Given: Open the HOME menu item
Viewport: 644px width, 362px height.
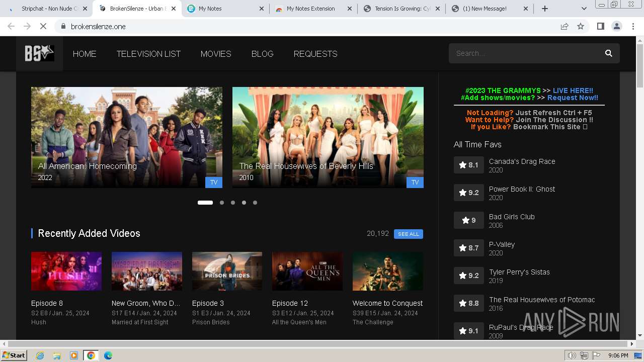Looking at the screenshot, I should point(85,54).
